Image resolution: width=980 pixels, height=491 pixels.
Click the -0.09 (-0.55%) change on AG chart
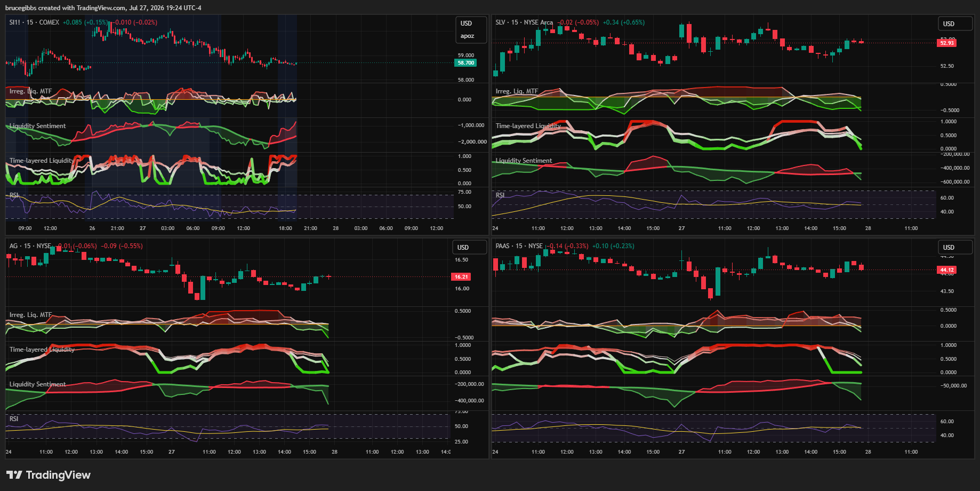pyautogui.click(x=122, y=246)
